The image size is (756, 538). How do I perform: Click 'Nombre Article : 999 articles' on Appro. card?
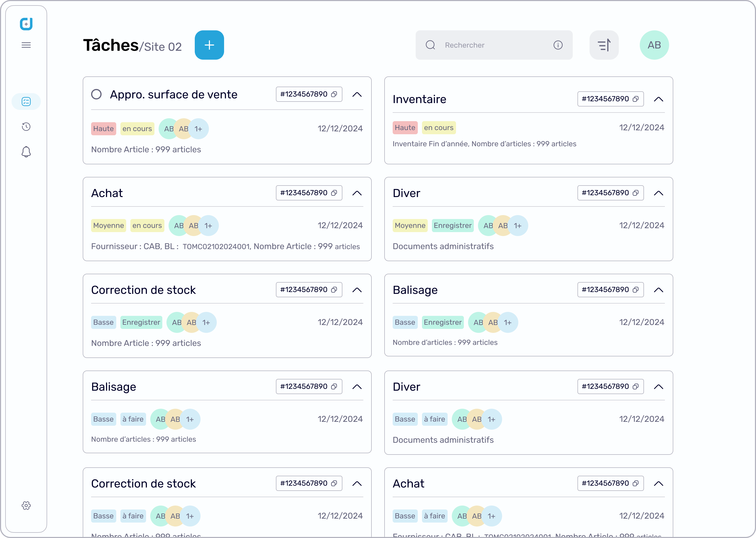(146, 149)
